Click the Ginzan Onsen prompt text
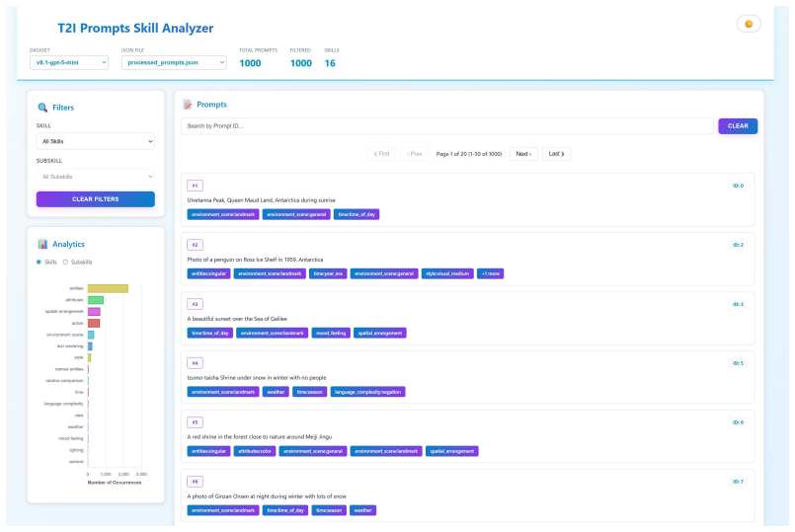The image size is (795, 532). point(267,496)
